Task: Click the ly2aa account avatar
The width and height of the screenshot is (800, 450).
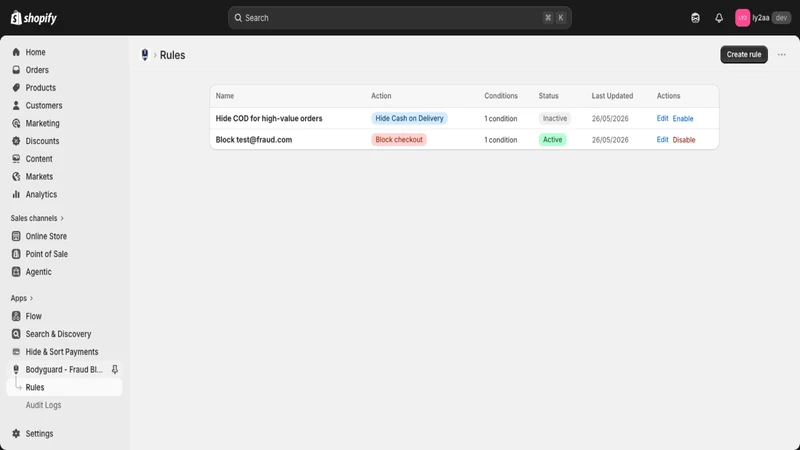Action: tap(742, 18)
